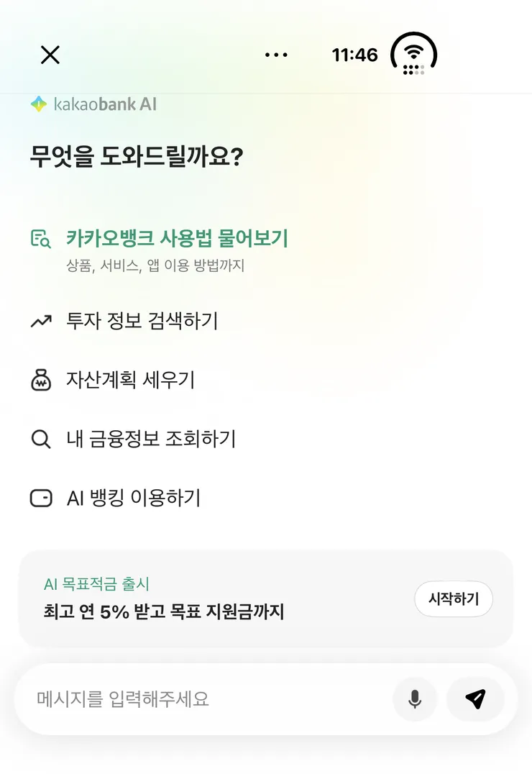The image size is (532, 774).
Task: Open 내 금융정보 조회하기
Action: pyautogui.click(x=151, y=439)
